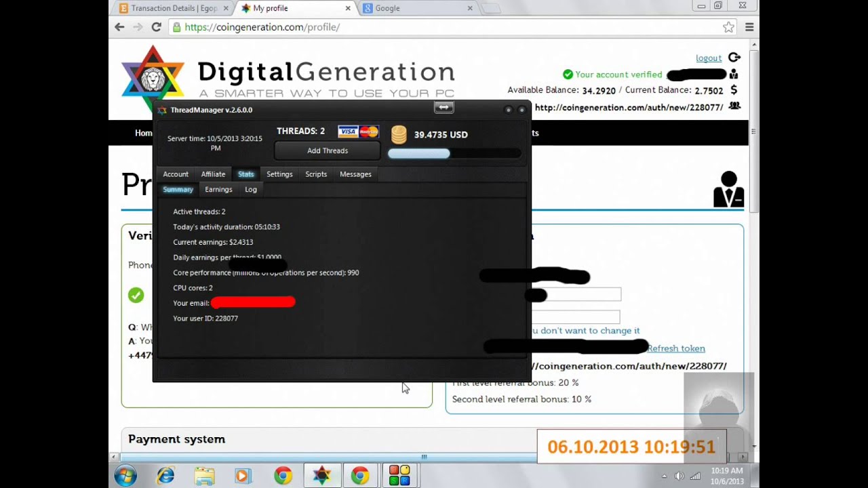Image resolution: width=868 pixels, height=488 pixels.
Task: Click the dollar sign balance icon
Action: tap(734, 90)
